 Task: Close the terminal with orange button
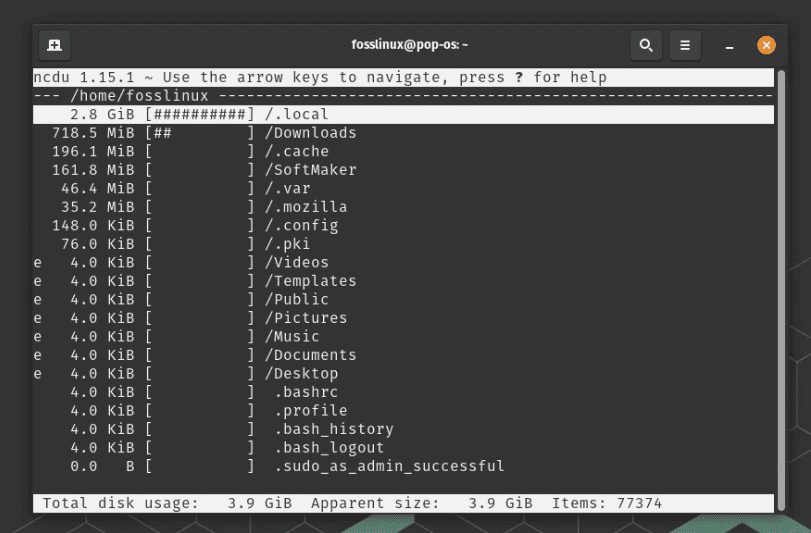point(766,45)
